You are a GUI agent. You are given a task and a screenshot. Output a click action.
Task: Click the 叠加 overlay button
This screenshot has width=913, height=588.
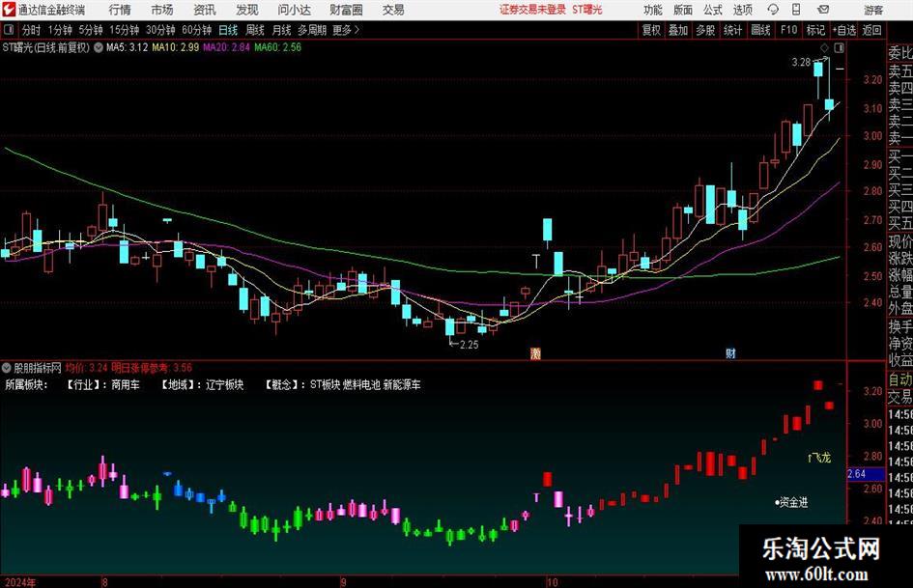678,30
